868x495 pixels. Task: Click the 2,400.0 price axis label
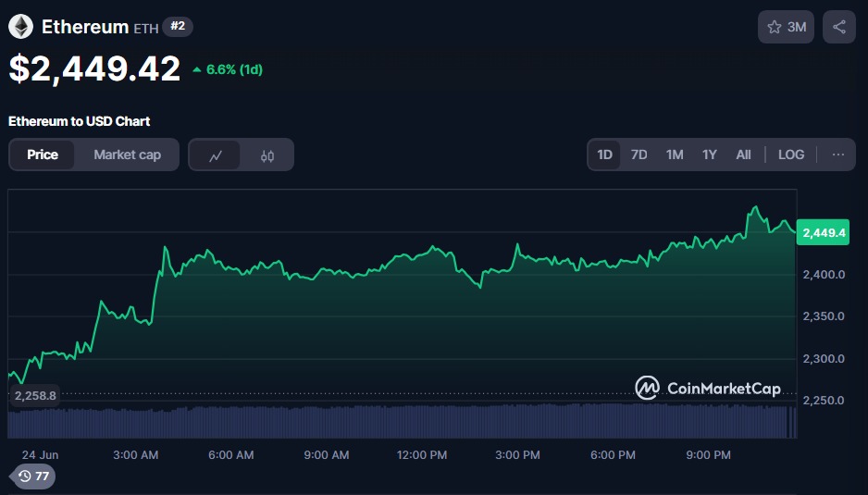(x=824, y=275)
